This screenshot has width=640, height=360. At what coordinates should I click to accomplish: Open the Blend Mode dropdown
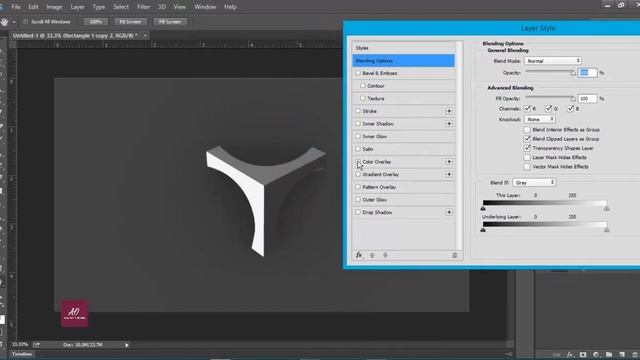pos(553,61)
